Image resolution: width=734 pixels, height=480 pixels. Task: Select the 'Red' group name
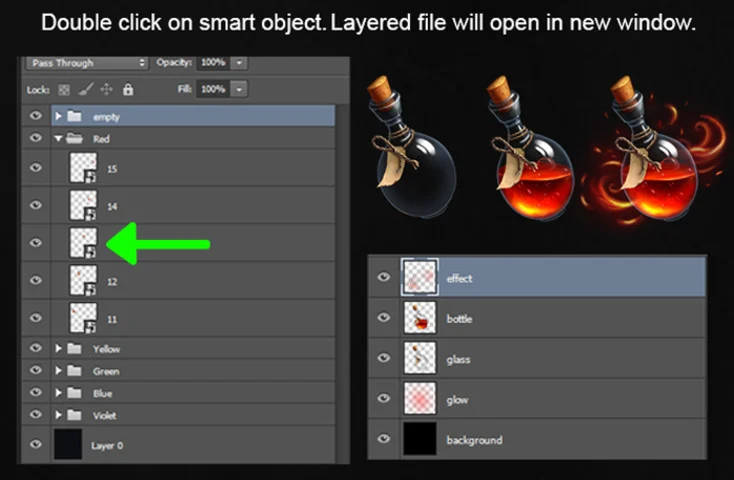[x=101, y=139]
